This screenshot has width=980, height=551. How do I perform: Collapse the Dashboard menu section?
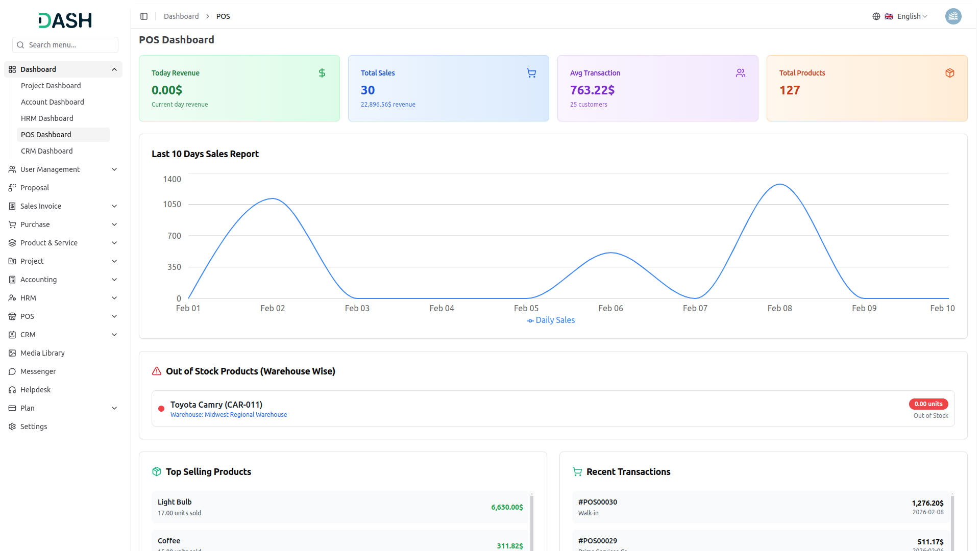(x=114, y=69)
